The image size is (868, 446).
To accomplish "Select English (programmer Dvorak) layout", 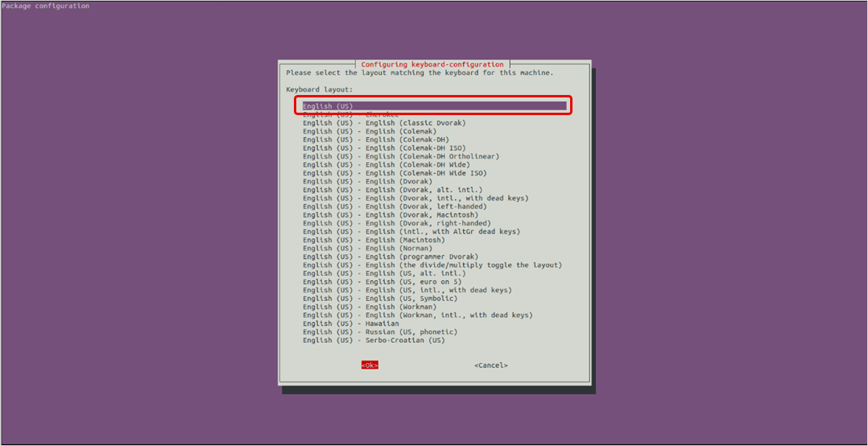I will [386, 257].
